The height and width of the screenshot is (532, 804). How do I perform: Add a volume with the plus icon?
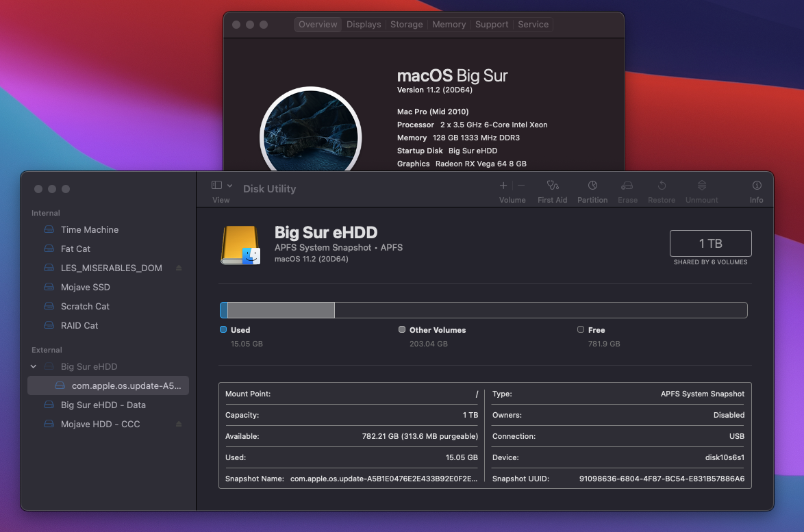tap(503, 185)
